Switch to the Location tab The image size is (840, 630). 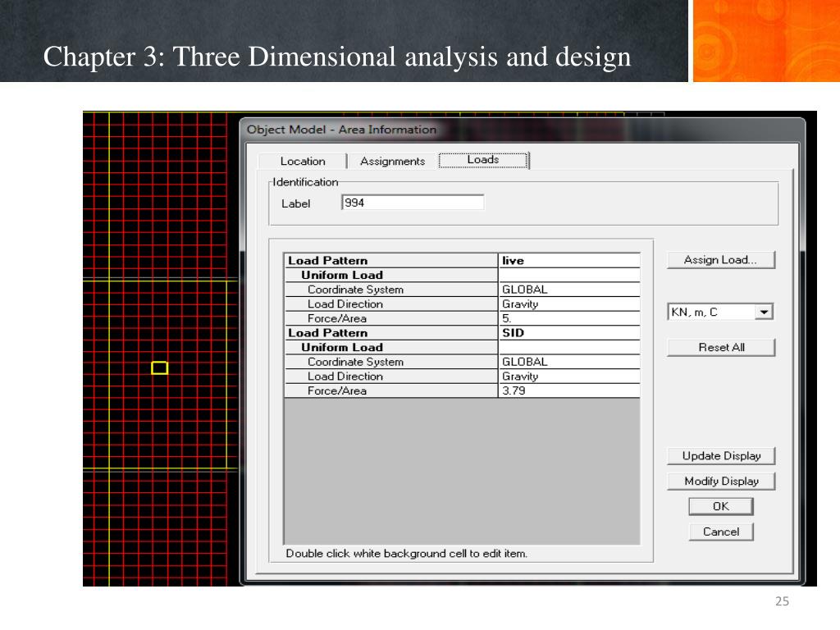click(303, 162)
